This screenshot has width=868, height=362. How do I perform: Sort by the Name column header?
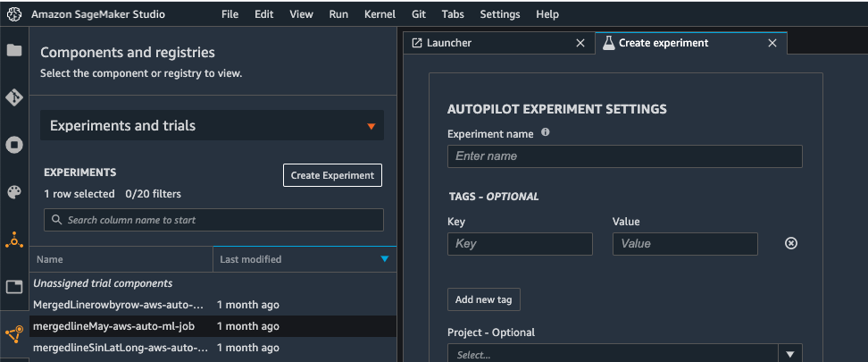121,259
